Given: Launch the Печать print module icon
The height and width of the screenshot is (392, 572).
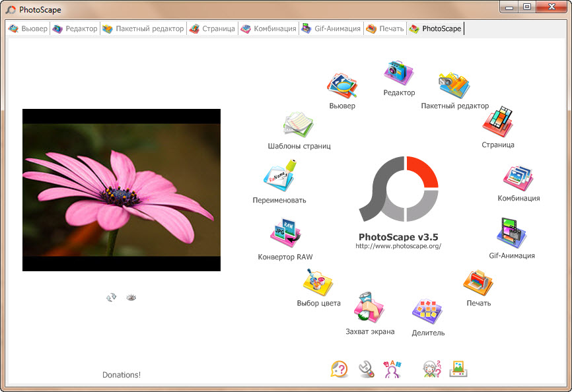Looking at the screenshot, I should coord(478,282).
